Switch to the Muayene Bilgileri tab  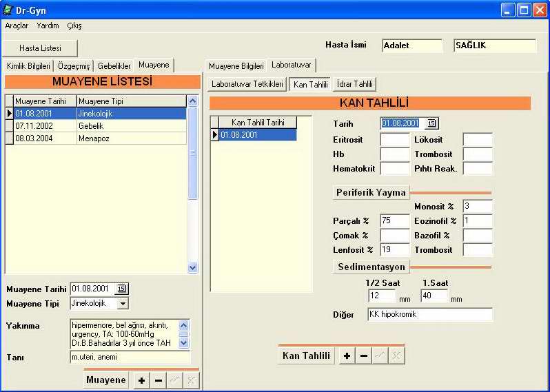point(236,66)
